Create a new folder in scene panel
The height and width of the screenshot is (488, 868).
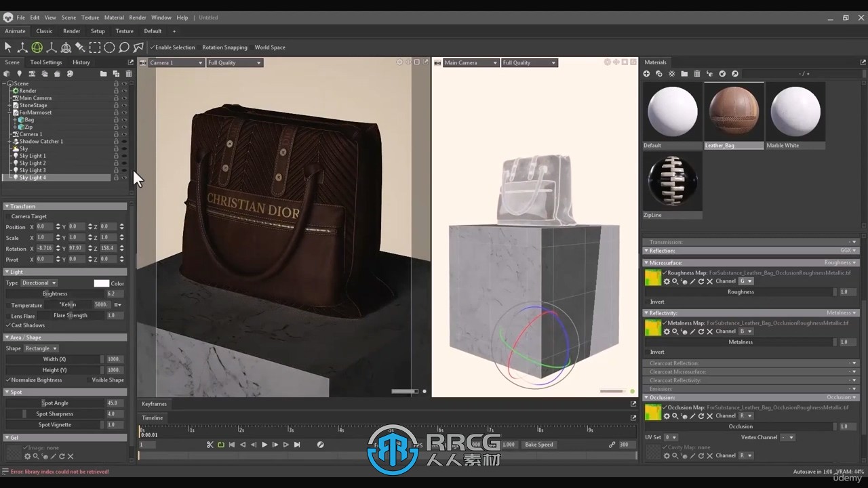(x=103, y=74)
